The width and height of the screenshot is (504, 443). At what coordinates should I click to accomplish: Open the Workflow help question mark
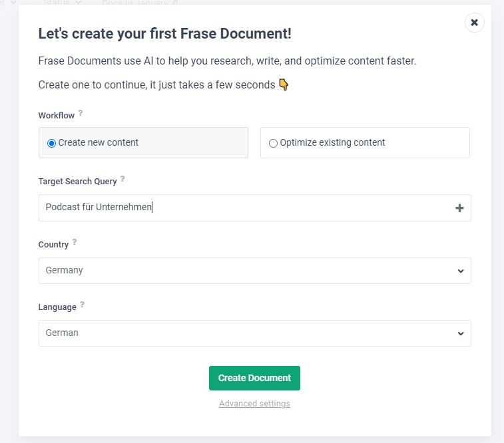[81, 113]
